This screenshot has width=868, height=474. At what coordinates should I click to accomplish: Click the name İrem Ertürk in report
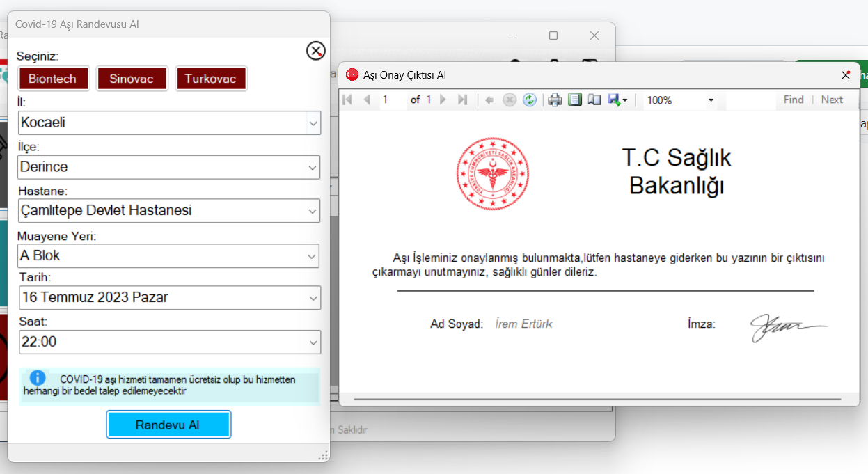click(523, 324)
